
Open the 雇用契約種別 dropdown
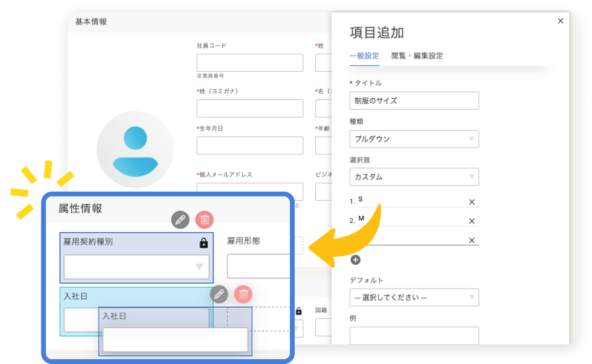click(137, 267)
